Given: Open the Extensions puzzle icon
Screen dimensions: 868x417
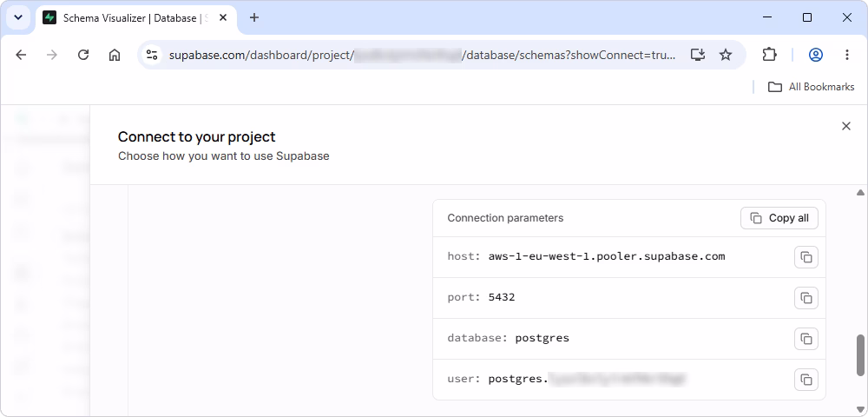Looking at the screenshot, I should click(x=769, y=55).
